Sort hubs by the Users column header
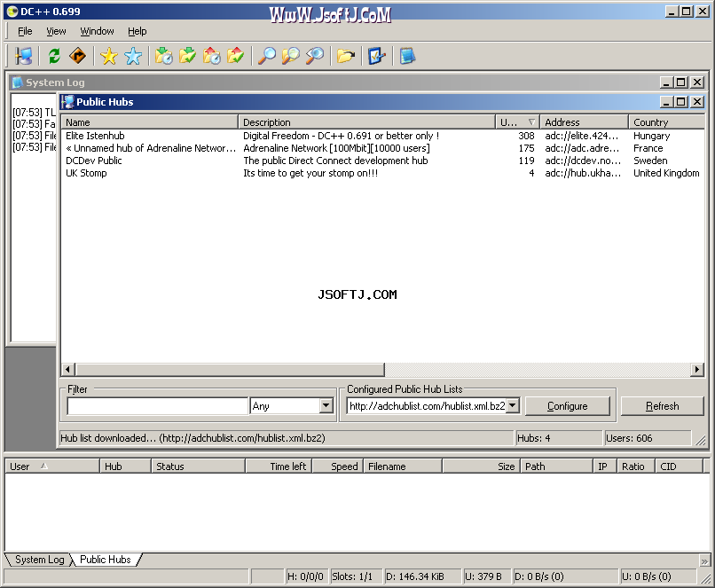Viewport: 715px width, 588px height. pyautogui.click(x=517, y=122)
